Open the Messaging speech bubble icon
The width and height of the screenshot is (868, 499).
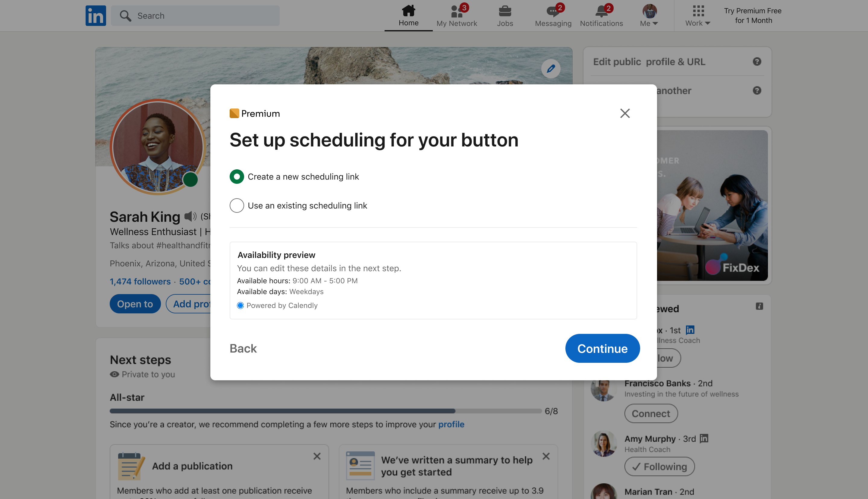(x=553, y=12)
